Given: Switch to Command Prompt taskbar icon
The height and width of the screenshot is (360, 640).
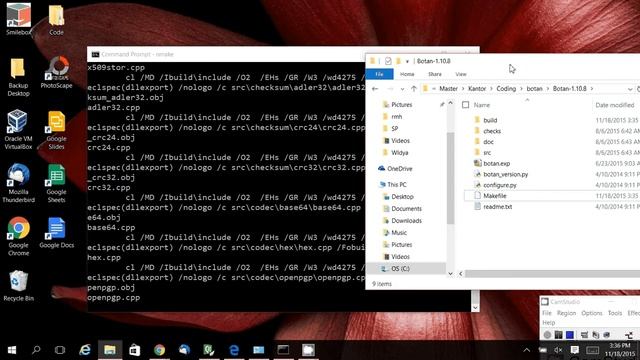Looking at the screenshot, I should [x=283, y=350].
